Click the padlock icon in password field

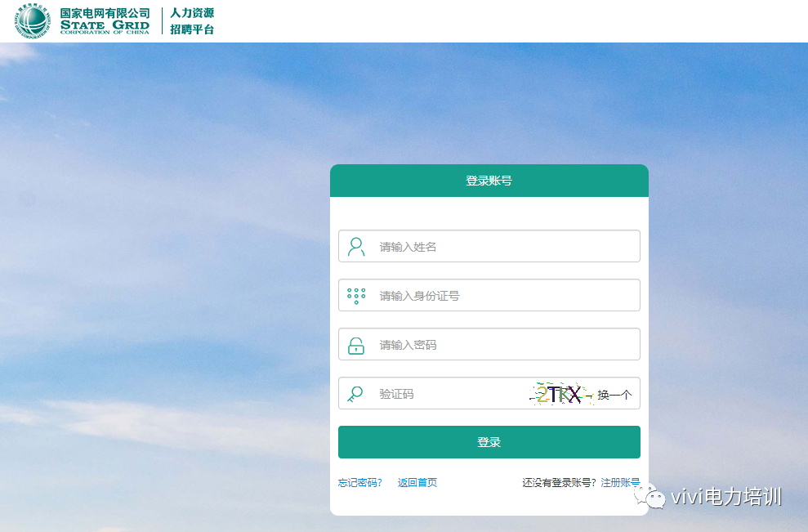coord(356,345)
